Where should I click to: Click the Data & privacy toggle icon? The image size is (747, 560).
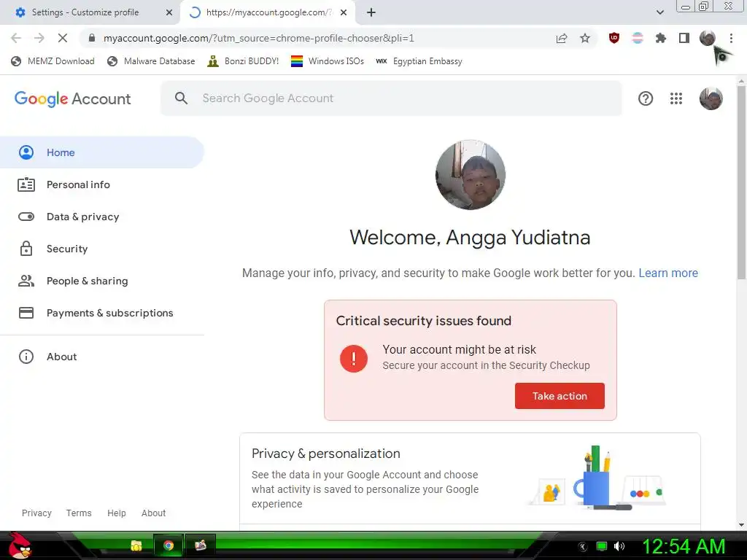26,217
